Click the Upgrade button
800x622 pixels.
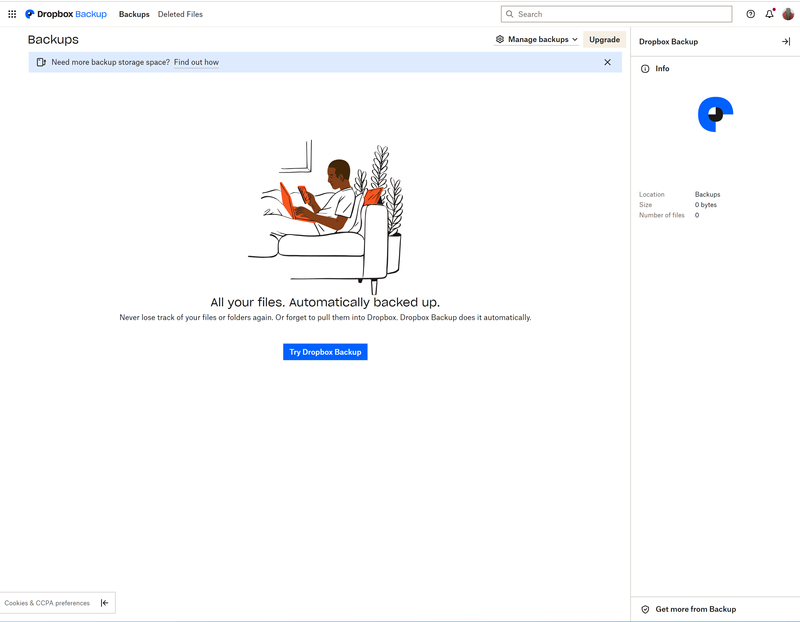pos(604,39)
